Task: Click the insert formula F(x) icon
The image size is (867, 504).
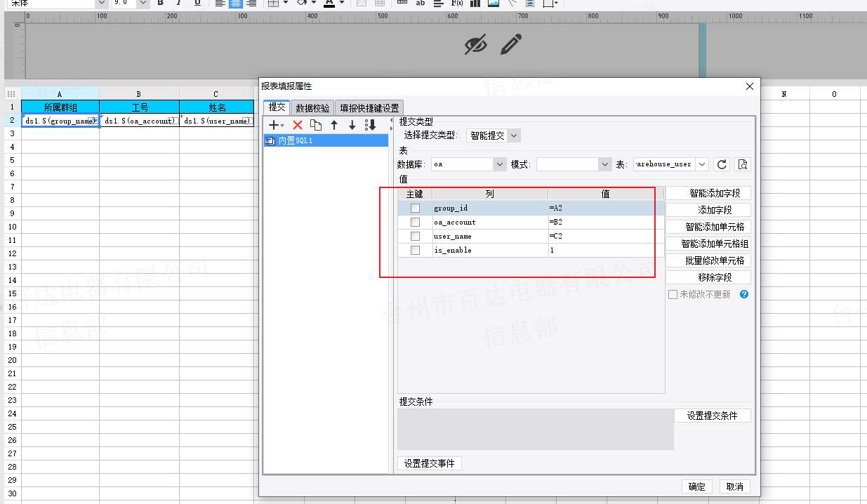Action: (x=456, y=3)
